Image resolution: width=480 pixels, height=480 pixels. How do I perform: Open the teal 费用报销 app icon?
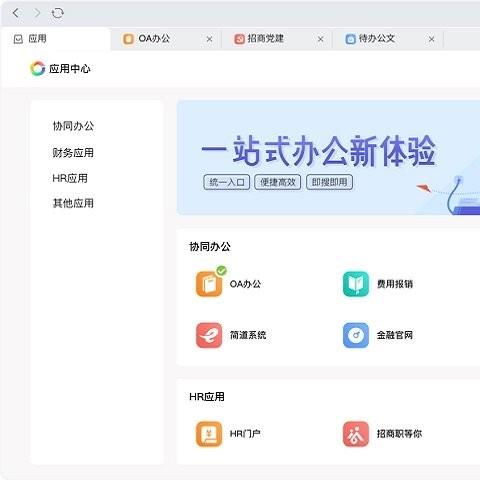[356, 284]
